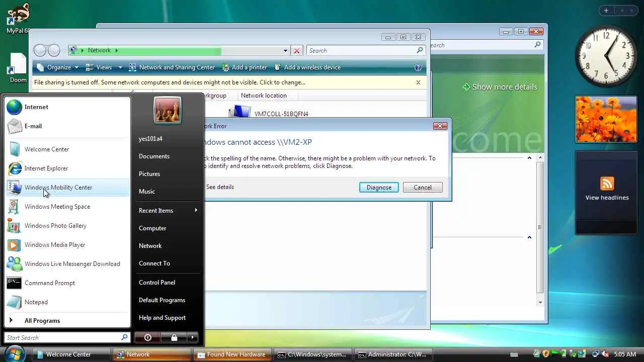This screenshot has height=362, width=644.
Task: Click the analog clock gadget
Action: coord(606,55)
